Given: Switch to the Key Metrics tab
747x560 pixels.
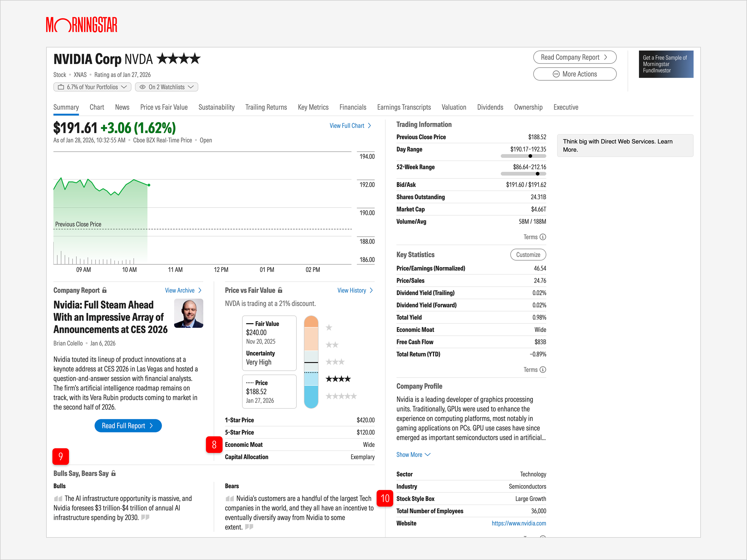Looking at the screenshot, I should coord(313,107).
